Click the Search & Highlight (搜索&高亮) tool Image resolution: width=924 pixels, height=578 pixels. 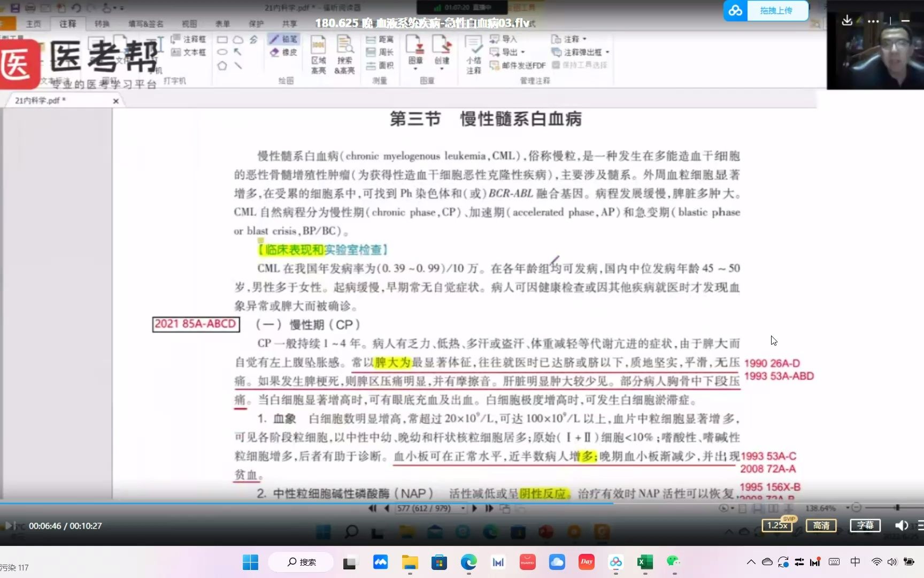tap(345, 55)
